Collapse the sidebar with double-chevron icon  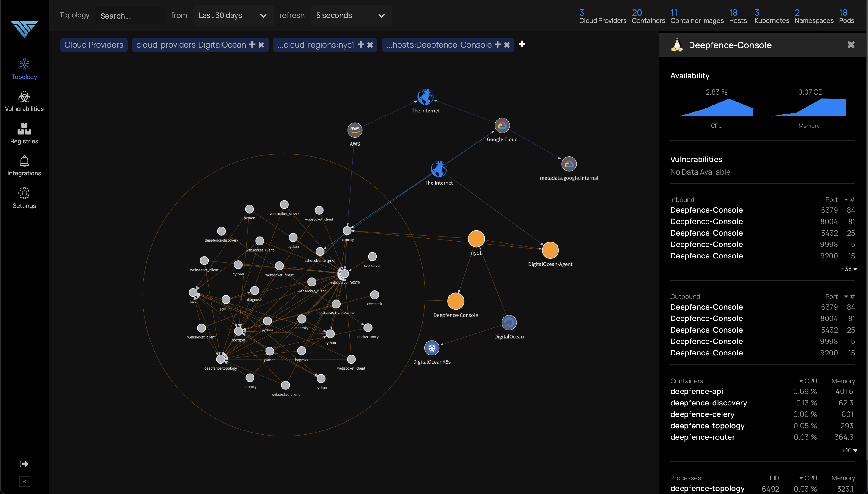point(24,481)
